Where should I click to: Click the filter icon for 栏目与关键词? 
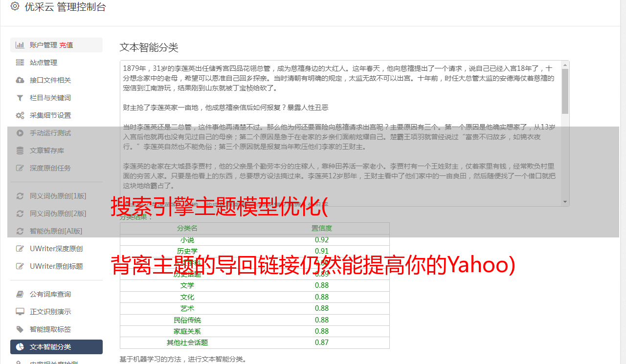tap(20, 98)
